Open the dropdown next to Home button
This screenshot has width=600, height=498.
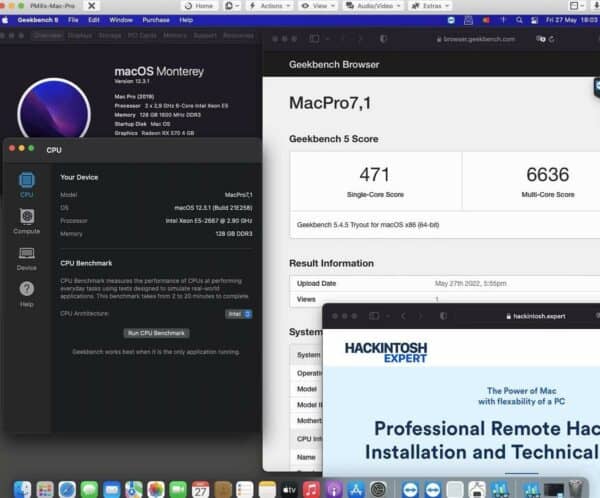(232, 6)
